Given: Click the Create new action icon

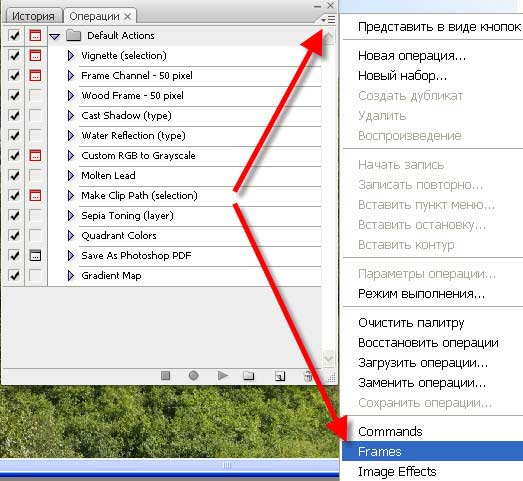Looking at the screenshot, I should [x=280, y=376].
